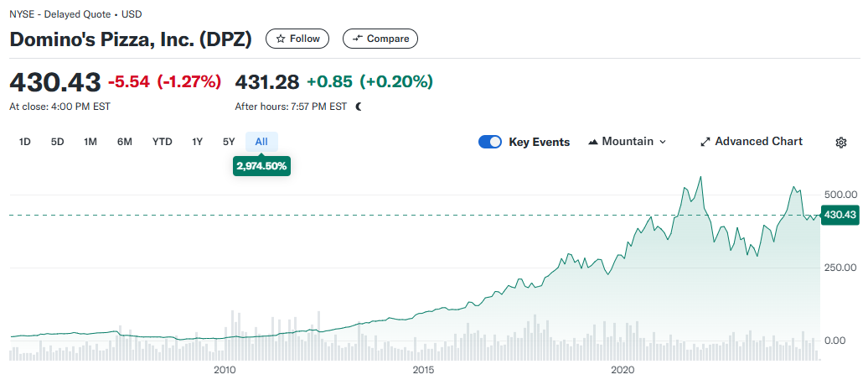Select the 5D time range
The height and width of the screenshot is (385, 868).
[x=58, y=142]
